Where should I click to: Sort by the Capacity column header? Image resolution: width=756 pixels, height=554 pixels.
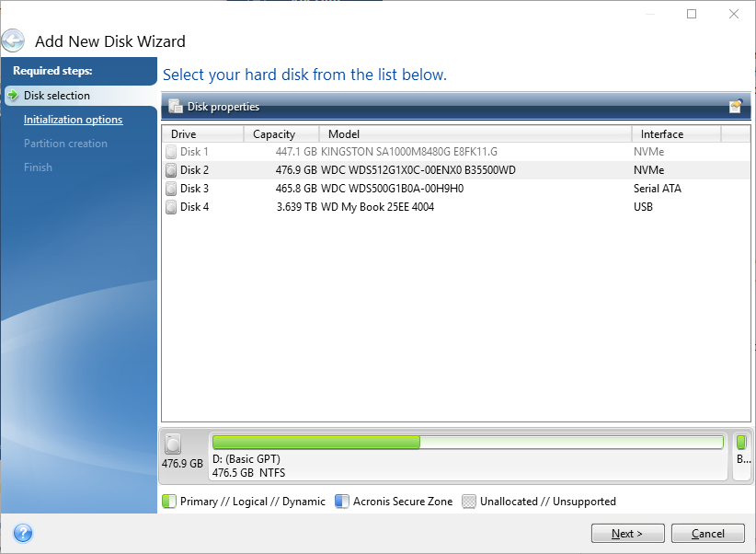pyautogui.click(x=281, y=134)
